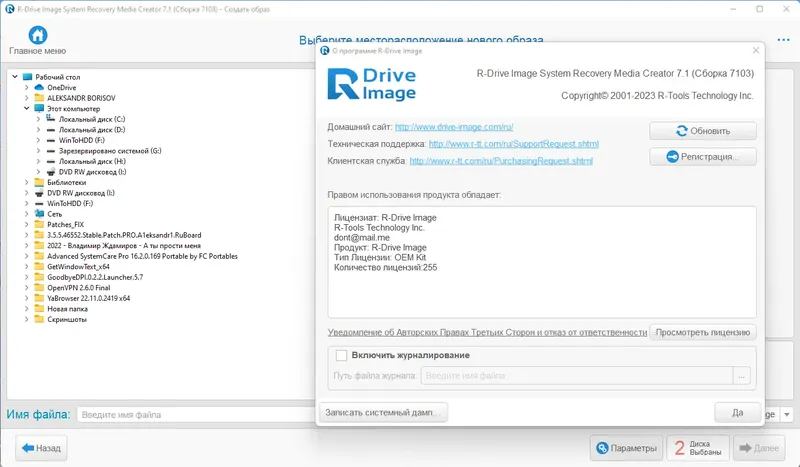The height and width of the screenshot is (467, 800).
Task: Click the Регистрация button
Action: point(703,157)
